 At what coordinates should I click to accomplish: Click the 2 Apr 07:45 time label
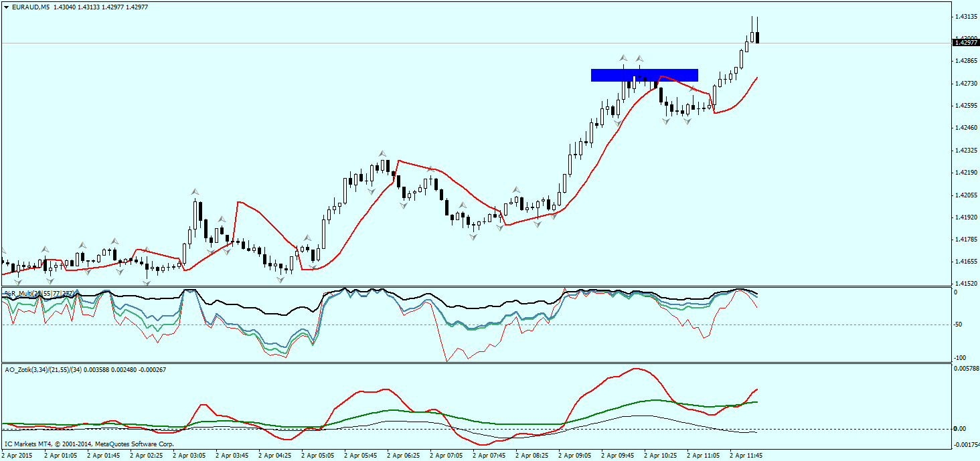coord(489,455)
